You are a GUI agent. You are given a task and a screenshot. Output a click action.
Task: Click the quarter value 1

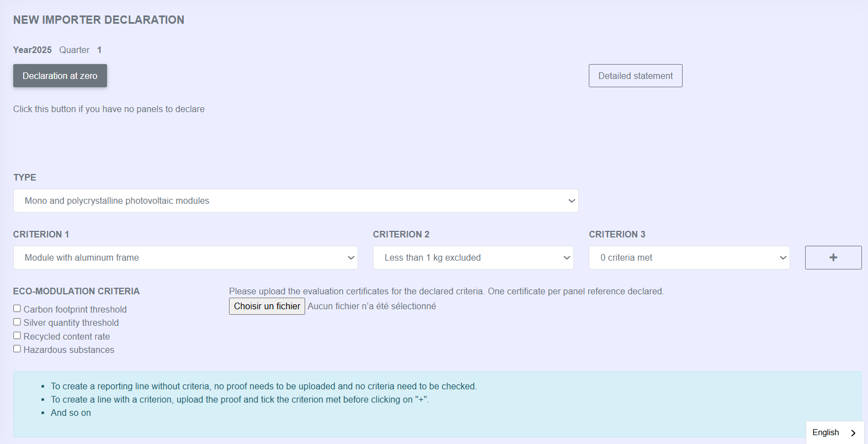[x=99, y=50]
